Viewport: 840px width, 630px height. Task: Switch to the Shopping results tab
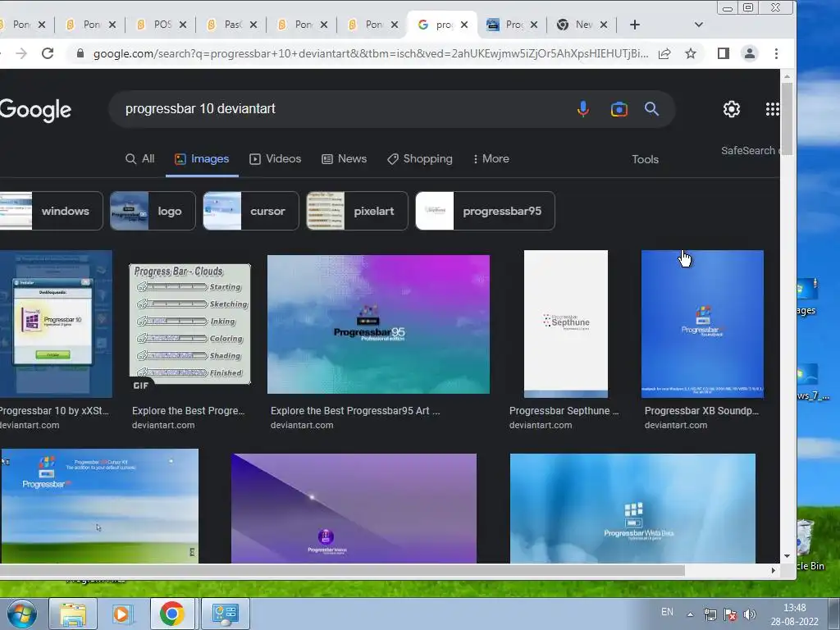pos(420,158)
